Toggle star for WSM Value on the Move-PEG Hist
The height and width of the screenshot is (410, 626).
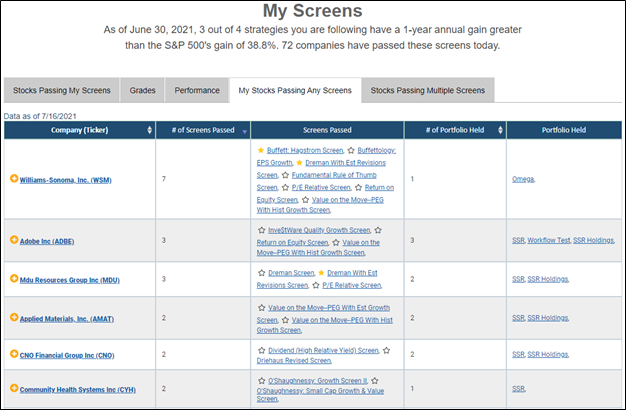[305, 200]
